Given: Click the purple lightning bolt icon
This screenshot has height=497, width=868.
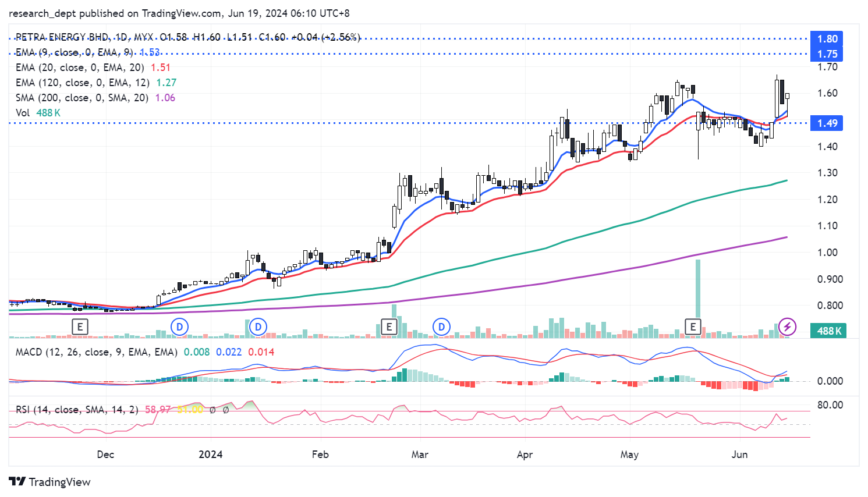Looking at the screenshot, I should click(787, 326).
